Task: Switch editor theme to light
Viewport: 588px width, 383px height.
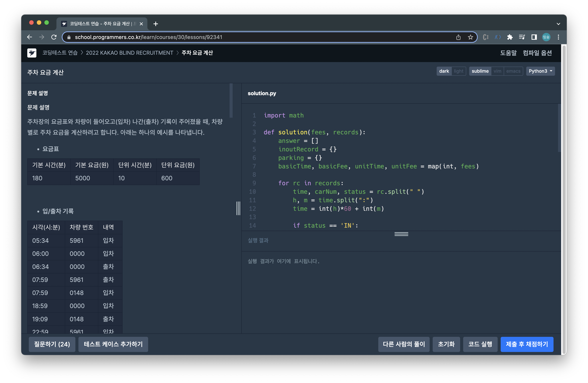Action: pyautogui.click(x=459, y=71)
